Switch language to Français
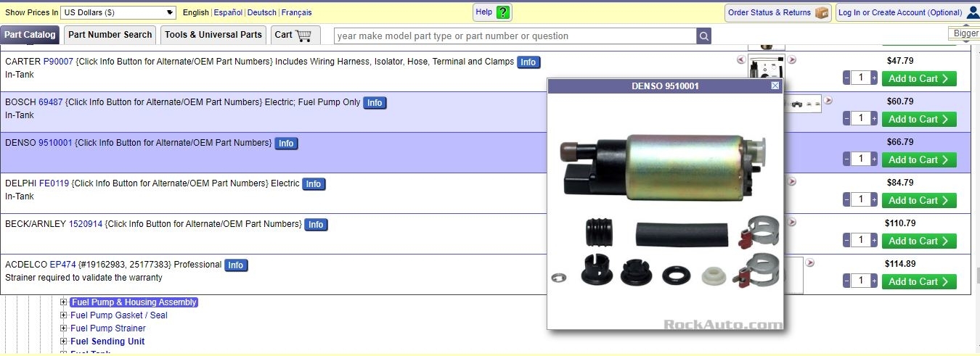 (x=296, y=12)
